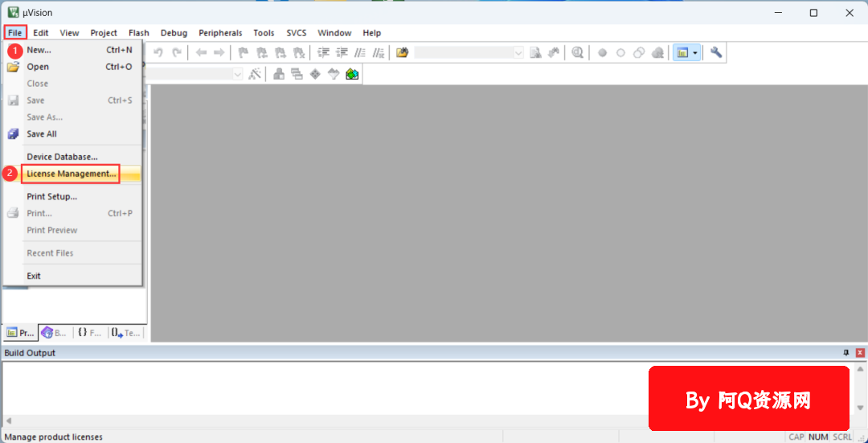
Task: Click the Redo toolbar icon
Action: coord(177,52)
